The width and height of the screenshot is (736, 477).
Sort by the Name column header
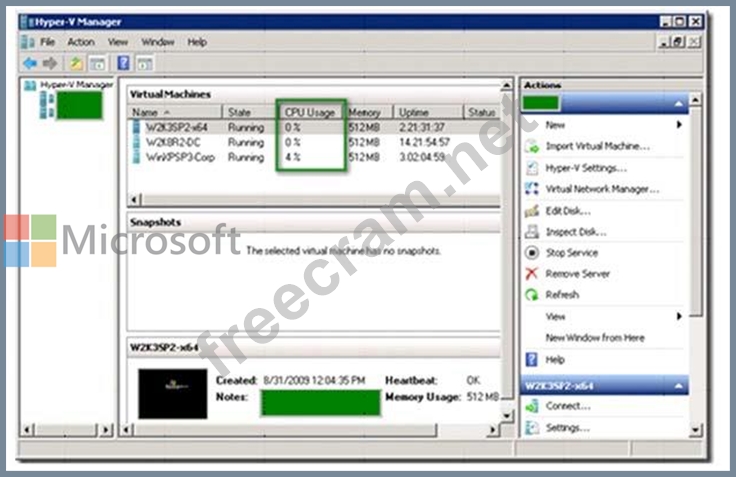tap(175, 112)
